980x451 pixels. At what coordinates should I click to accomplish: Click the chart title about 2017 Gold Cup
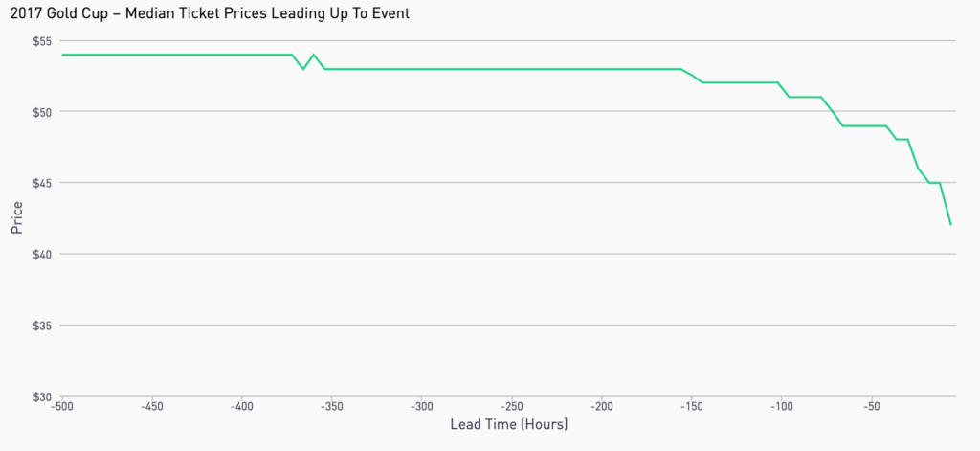tap(210, 13)
